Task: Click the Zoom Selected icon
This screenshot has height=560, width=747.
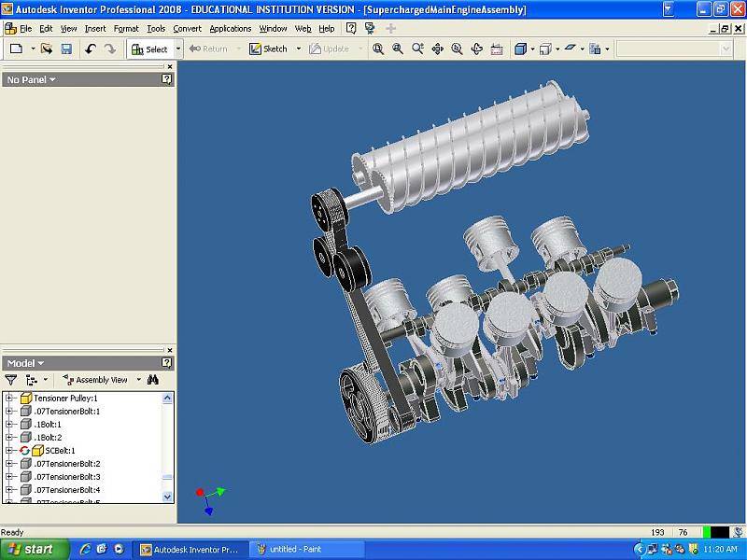Action: (x=457, y=49)
